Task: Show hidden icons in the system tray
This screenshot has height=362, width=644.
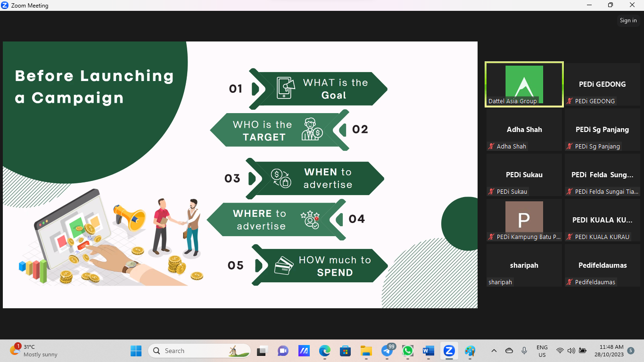Action: pyautogui.click(x=494, y=351)
